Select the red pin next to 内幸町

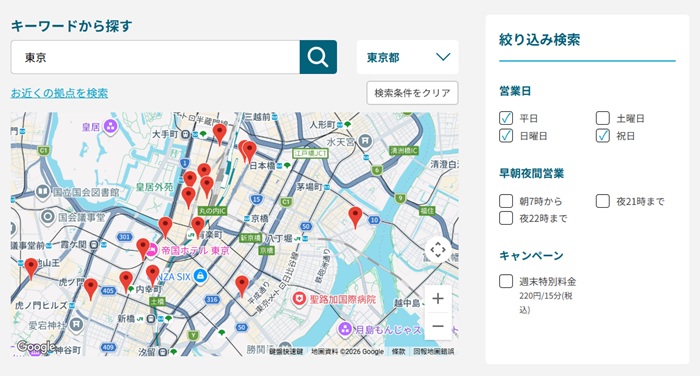click(126, 282)
